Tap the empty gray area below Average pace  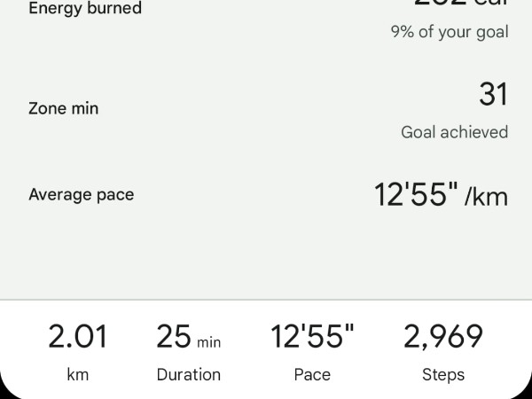click(x=266, y=257)
